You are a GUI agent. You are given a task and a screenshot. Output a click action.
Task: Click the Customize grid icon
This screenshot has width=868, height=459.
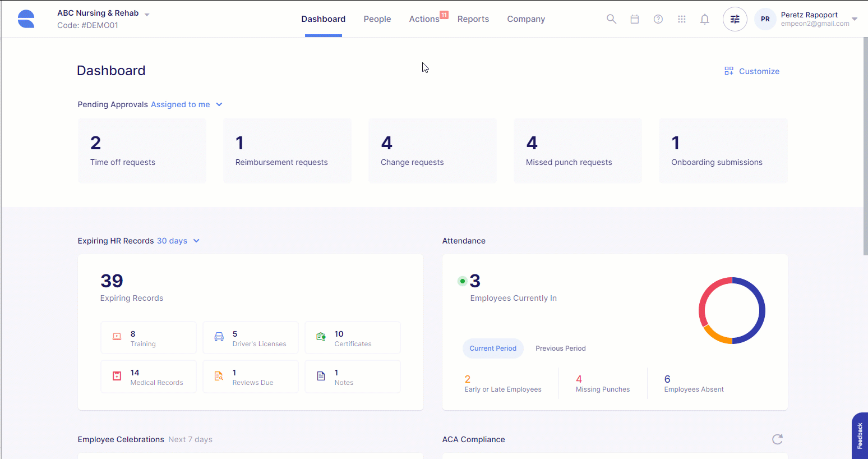pyautogui.click(x=729, y=71)
